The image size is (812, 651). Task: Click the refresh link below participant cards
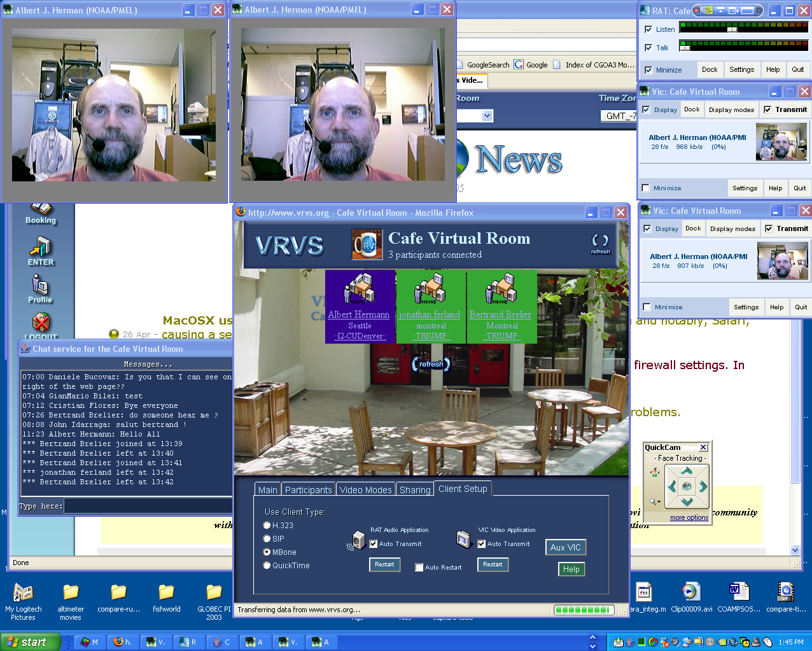(431, 365)
